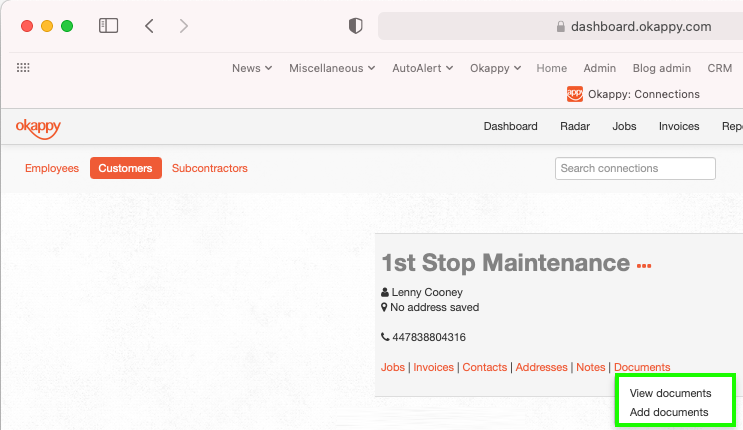743x430 pixels.
Task: Expand the AutoAlert bookmarks folder
Action: tap(423, 68)
